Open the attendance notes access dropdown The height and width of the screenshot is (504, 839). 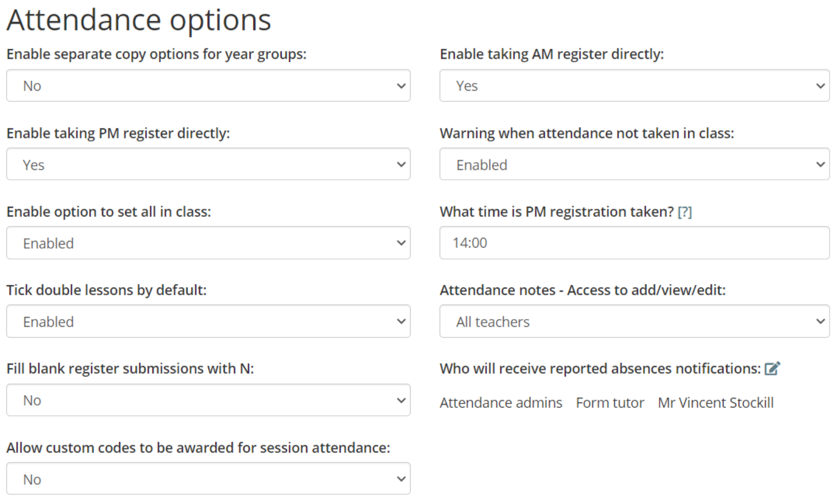(634, 322)
